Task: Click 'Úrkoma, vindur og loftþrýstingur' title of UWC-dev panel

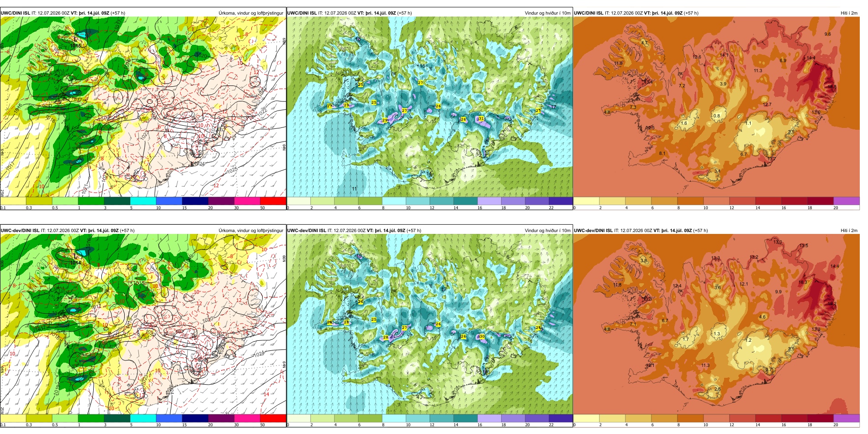Action: 251,230
